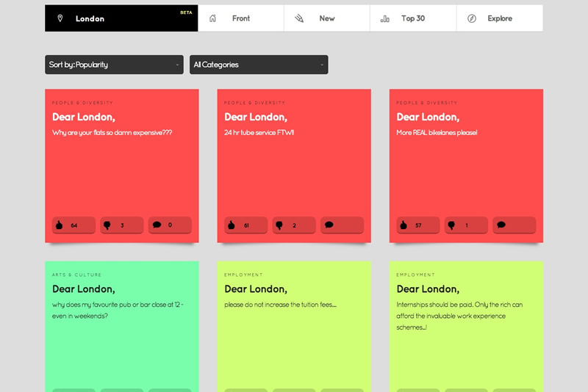Viewport: 588px width, 392px height.
Task: Click 'please do not increase the tuition fees' text
Action: click(x=281, y=305)
